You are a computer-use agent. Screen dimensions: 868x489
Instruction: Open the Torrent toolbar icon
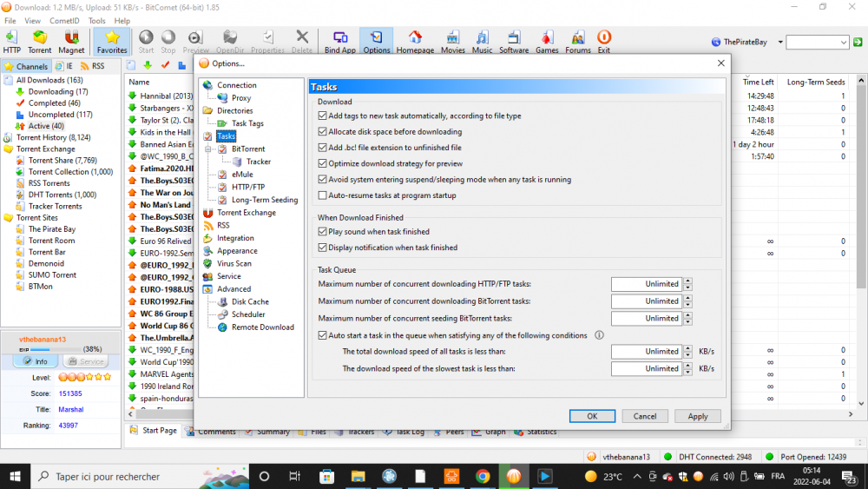[x=39, y=42]
